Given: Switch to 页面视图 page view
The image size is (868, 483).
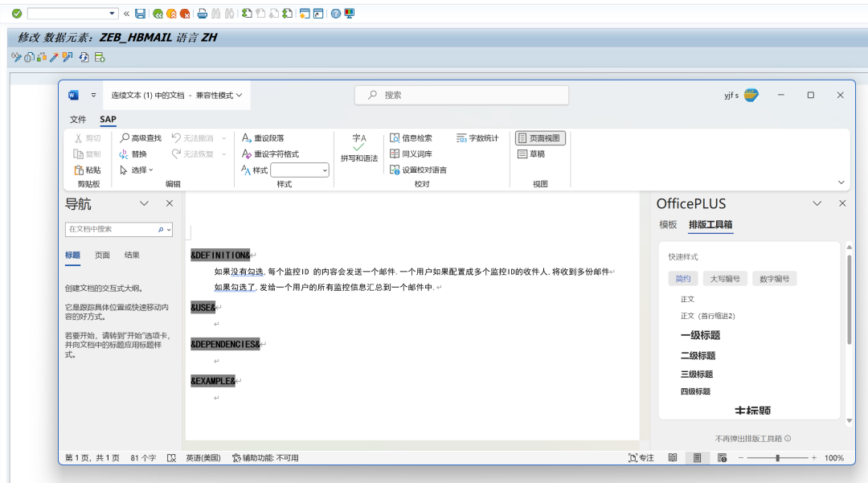Looking at the screenshot, I should 540,137.
